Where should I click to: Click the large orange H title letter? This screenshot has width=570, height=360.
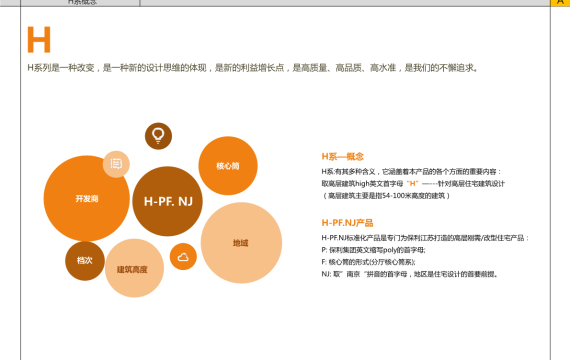pos(39,40)
